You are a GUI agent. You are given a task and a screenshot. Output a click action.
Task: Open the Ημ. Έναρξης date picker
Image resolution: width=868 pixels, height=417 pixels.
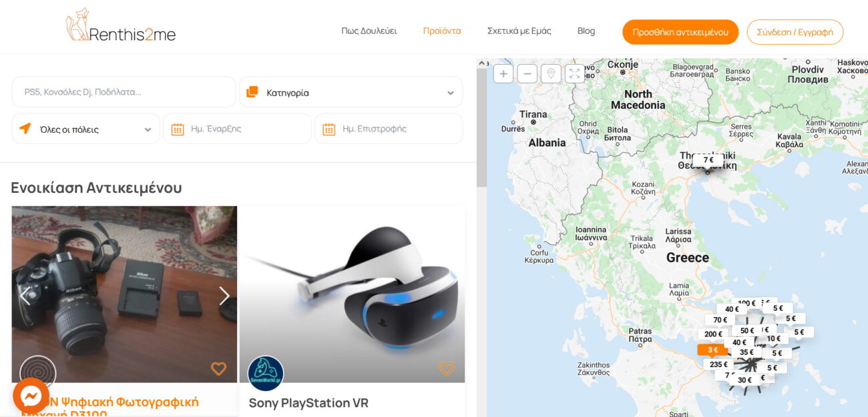point(238,129)
